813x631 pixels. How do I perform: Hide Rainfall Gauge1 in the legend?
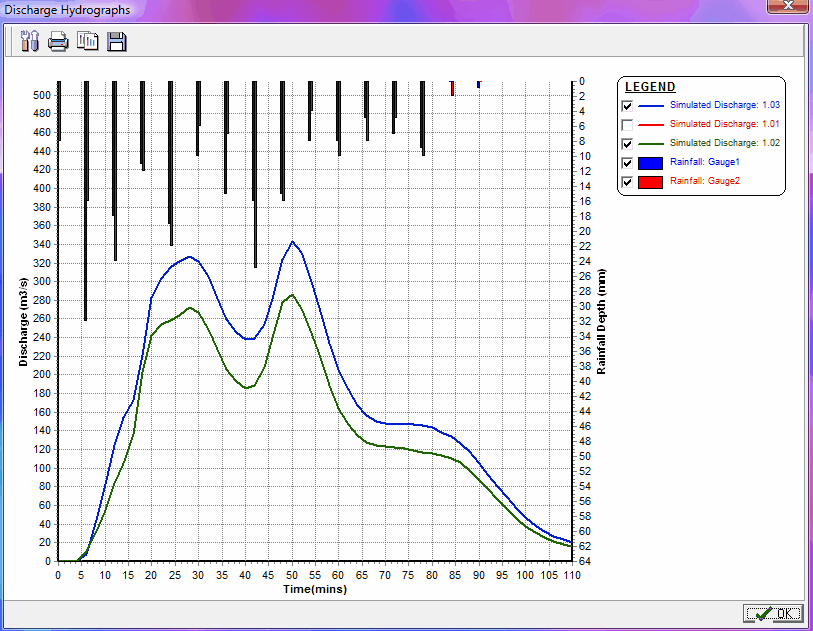[628, 162]
